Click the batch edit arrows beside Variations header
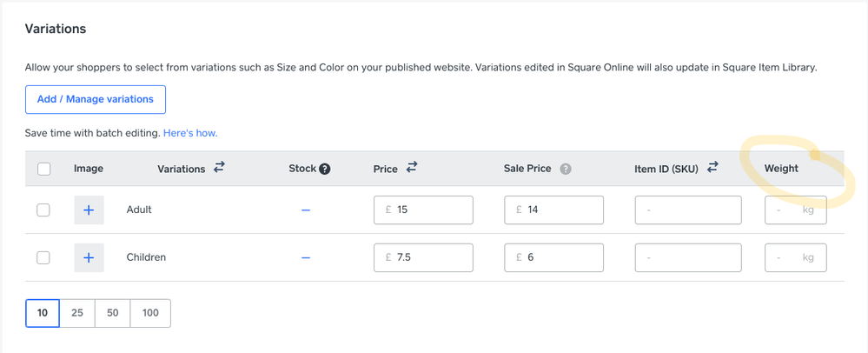The width and height of the screenshot is (868, 353). coord(219,168)
